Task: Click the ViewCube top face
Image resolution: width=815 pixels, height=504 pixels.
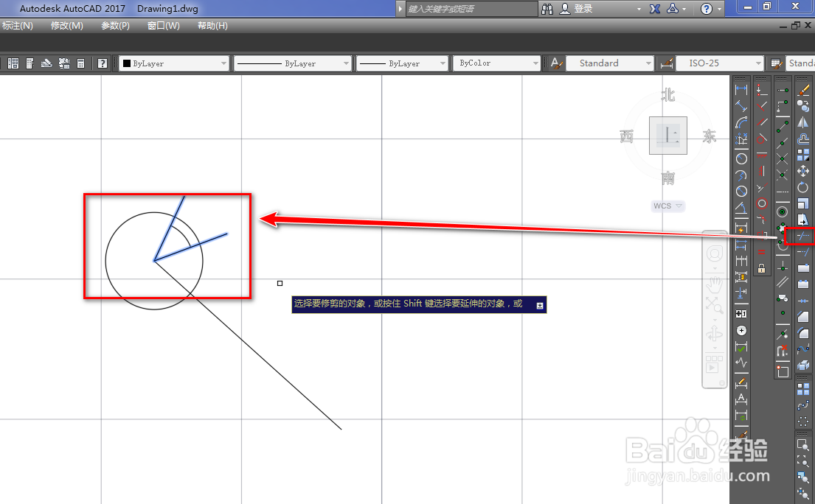Action: click(668, 136)
